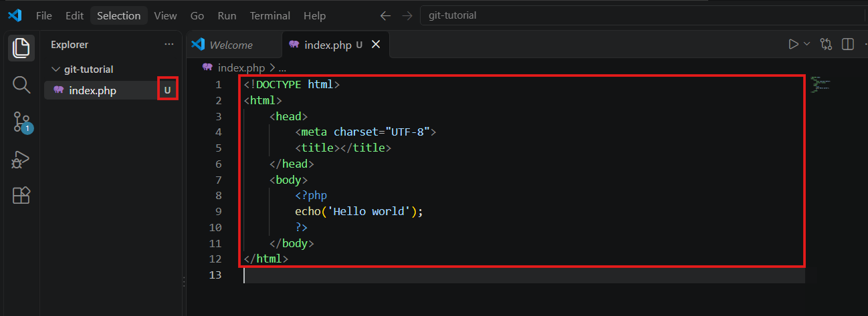Open Source Control view with 1 badge
Image resolution: width=868 pixels, height=316 pixels.
click(x=21, y=122)
